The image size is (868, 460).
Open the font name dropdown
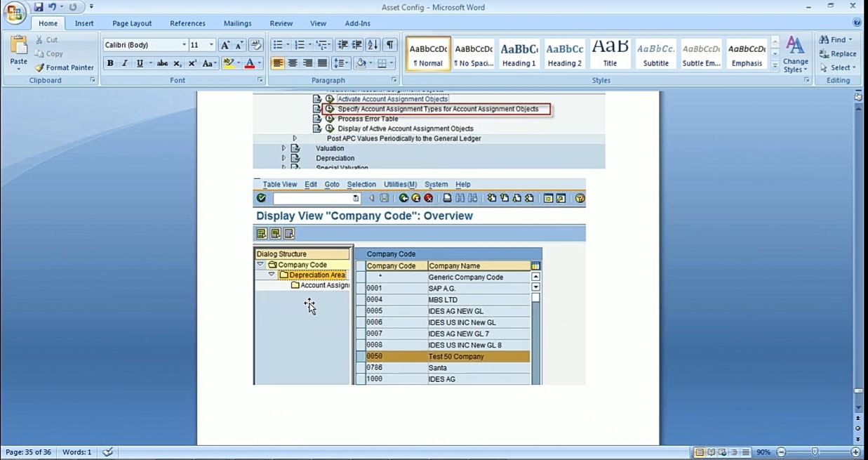[185, 45]
